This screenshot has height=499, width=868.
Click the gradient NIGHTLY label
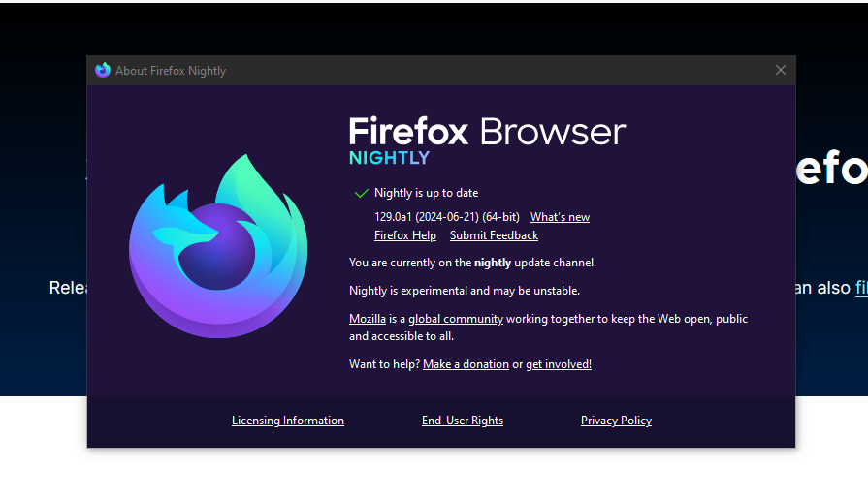click(389, 158)
